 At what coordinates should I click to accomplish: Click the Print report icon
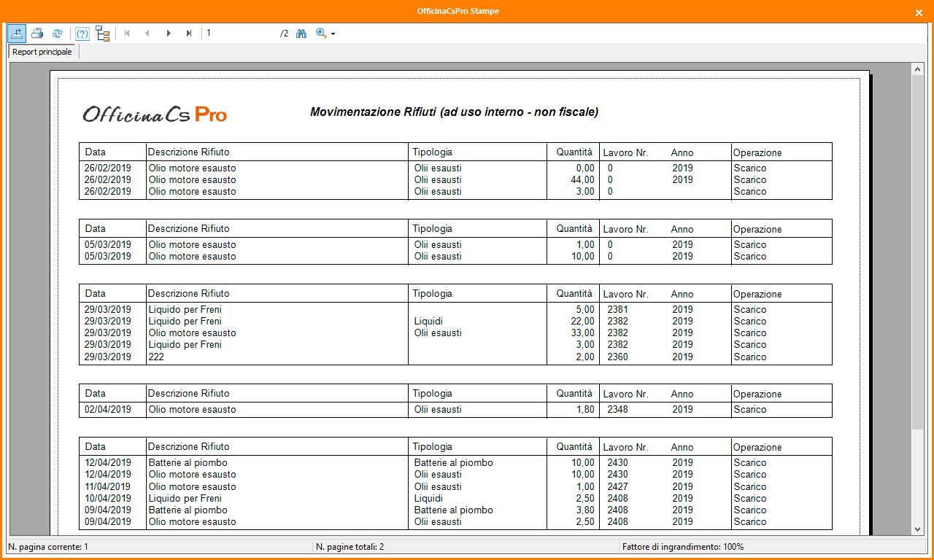click(x=37, y=34)
